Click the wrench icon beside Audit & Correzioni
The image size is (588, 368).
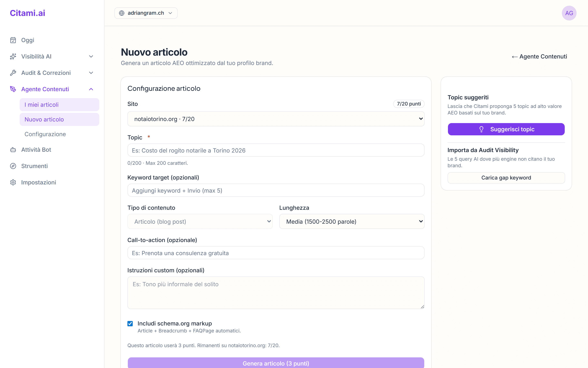click(x=13, y=73)
